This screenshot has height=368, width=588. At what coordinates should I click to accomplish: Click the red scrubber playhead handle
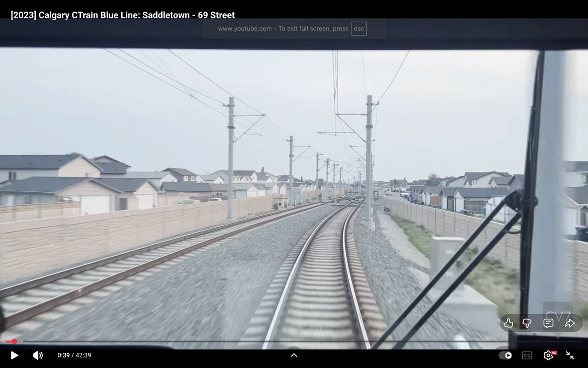[14, 341]
